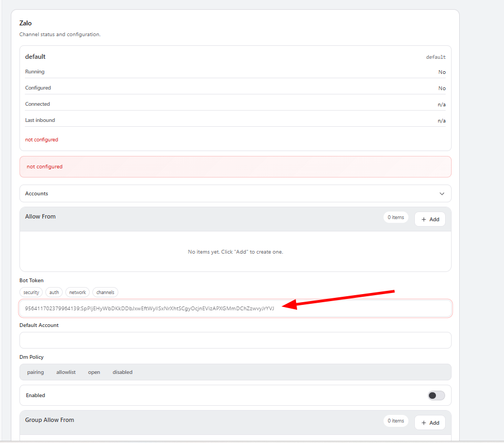This screenshot has width=504, height=443.
Task: Click the Configured status row label
Action: tap(38, 87)
